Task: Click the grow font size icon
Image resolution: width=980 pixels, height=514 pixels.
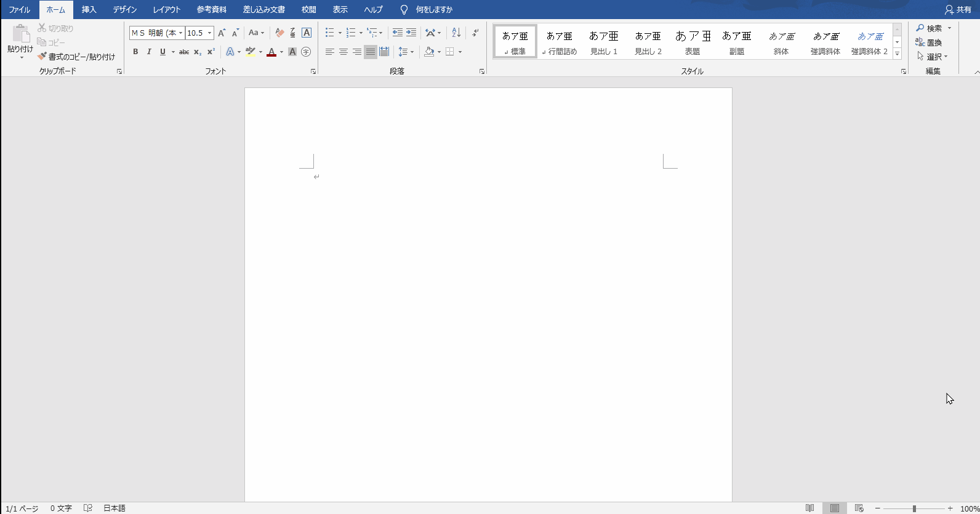Action: 222,33
